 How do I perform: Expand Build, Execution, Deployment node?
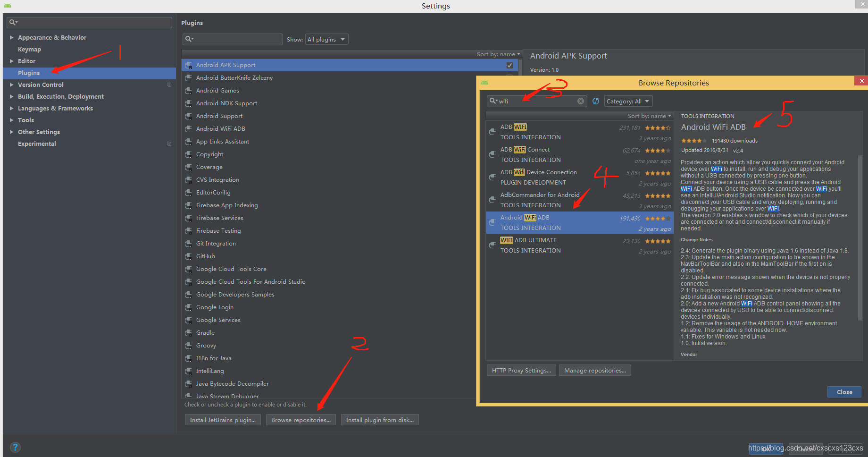pos(11,96)
